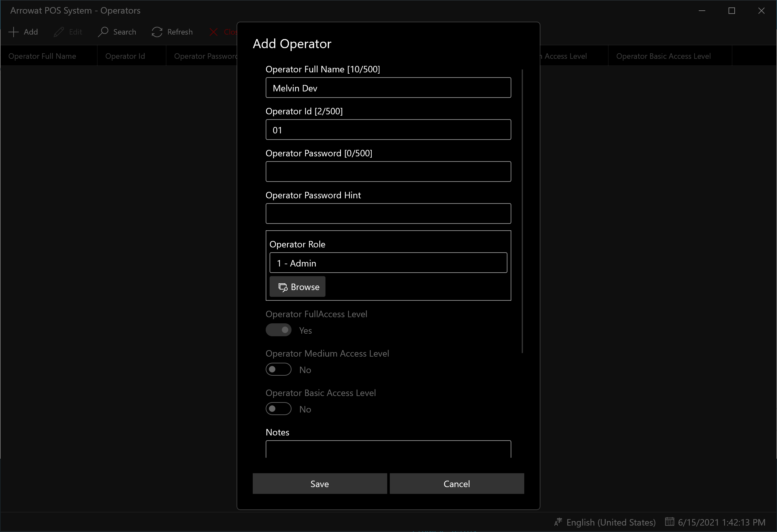Image resolution: width=777 pixels, height=532 pixels.
Task: Click the calendar icon in status bar
Action: pyautogui.click(x=669, y=522)
